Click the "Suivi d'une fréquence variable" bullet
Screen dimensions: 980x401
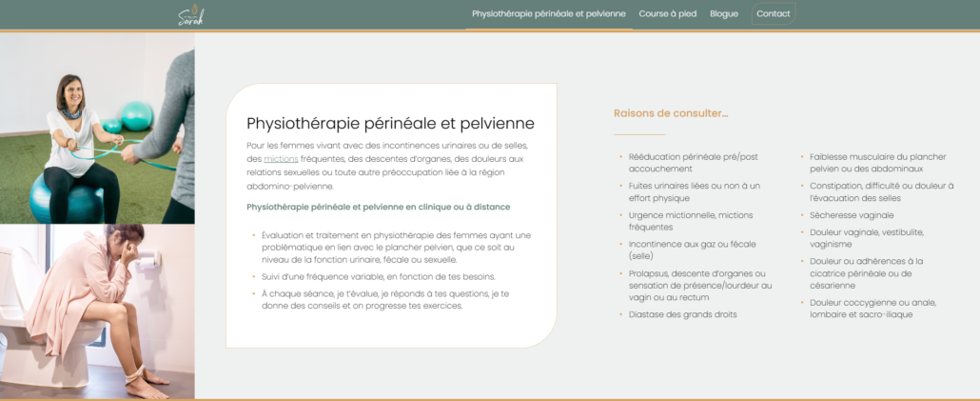pyautogui.click(x=378, y=276)
